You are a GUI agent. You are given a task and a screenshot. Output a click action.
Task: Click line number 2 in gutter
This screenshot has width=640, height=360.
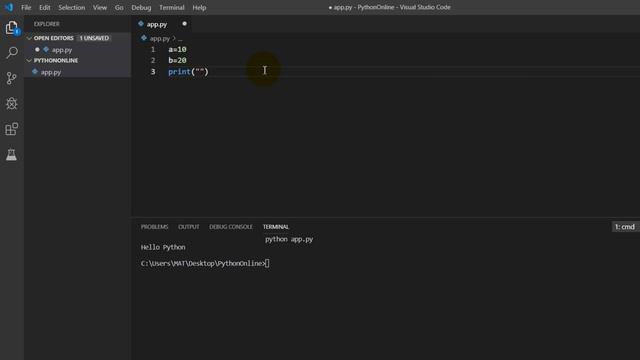pyautogui.click(x=153, y=60)
